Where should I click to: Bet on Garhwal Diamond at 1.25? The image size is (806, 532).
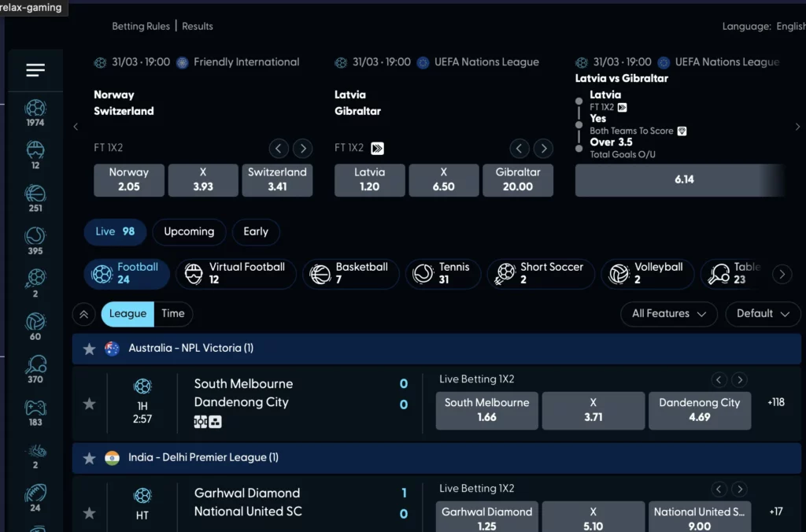point(486,517)
